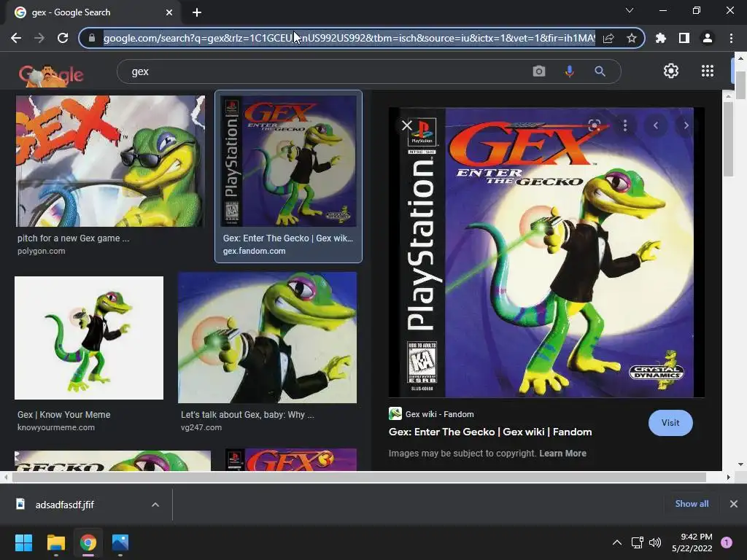Open the Photos app in taskbar
This screenshot has height=560, width=747.
coord(120,542)
